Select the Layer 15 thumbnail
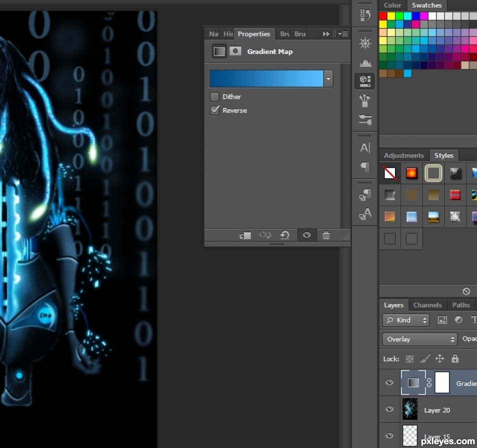Image resolution: width=477 pixels, height=448 pixels. (410, 436)
